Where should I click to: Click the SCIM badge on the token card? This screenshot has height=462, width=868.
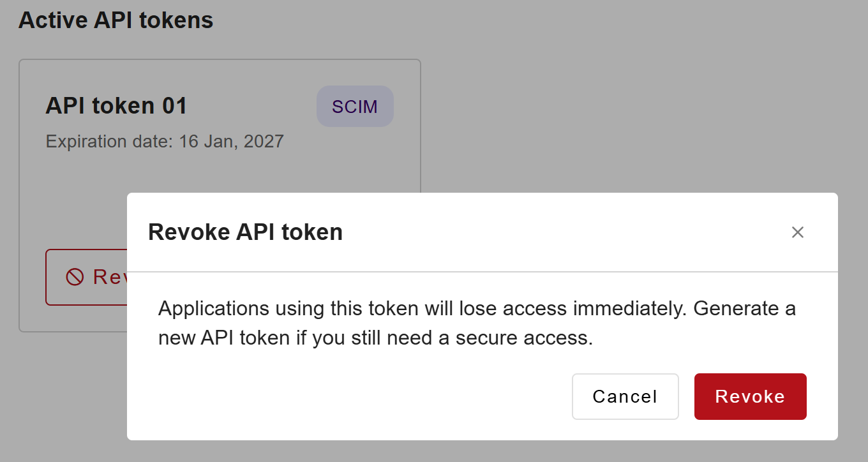pos(355,107)
